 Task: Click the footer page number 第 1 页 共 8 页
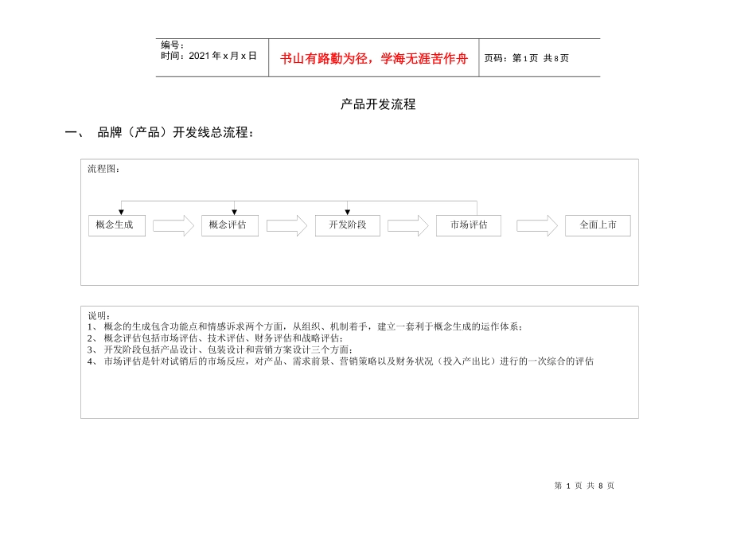click(x=584, y=486)
